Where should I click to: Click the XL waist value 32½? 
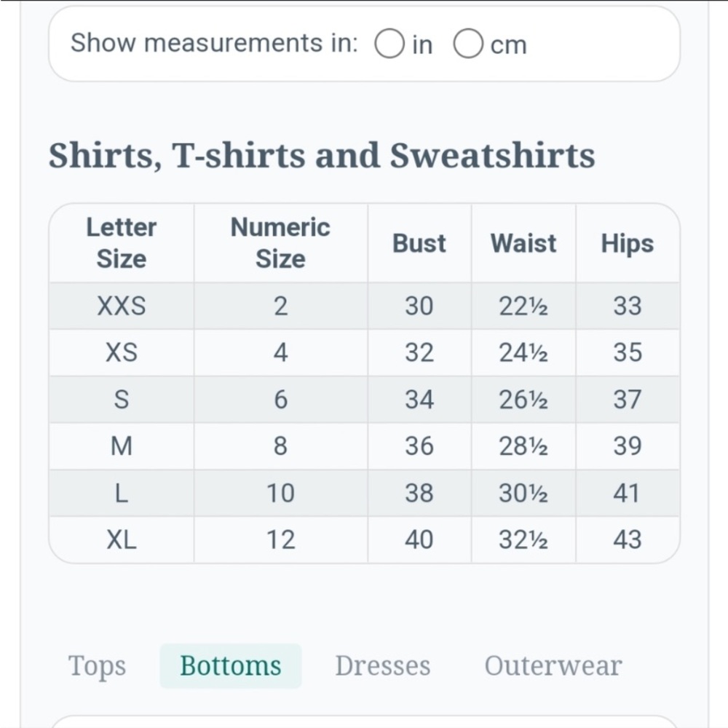[x=523, y=539]
